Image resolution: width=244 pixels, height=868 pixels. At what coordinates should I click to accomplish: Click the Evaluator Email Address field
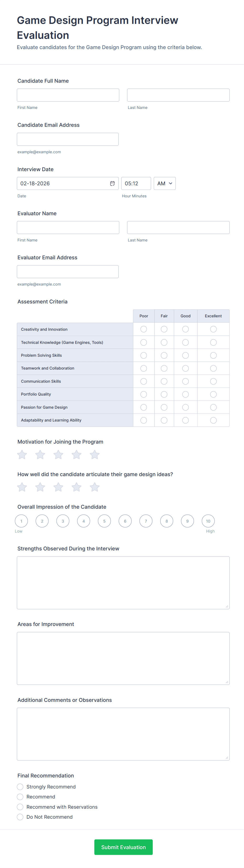(68, 272)
